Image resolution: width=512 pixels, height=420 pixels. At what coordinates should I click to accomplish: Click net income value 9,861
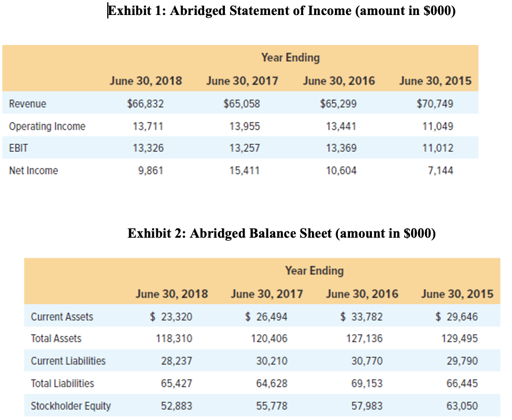150,170
